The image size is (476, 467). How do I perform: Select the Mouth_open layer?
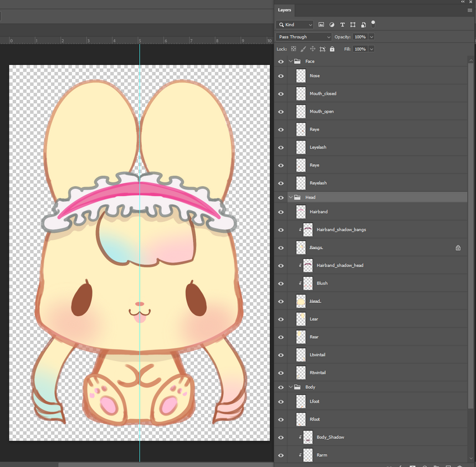coord(321,111)
